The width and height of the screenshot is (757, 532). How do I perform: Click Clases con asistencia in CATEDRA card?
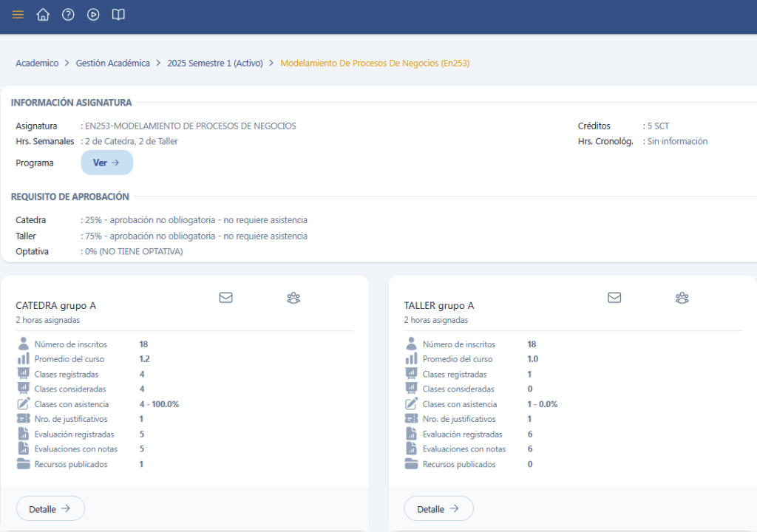[x=71, y=404]
